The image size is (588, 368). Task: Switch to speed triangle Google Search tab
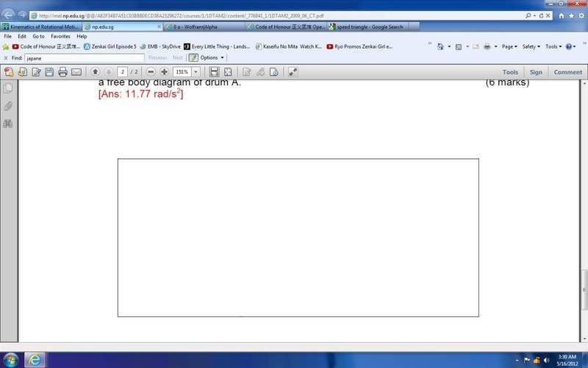(x=369, y=26)
